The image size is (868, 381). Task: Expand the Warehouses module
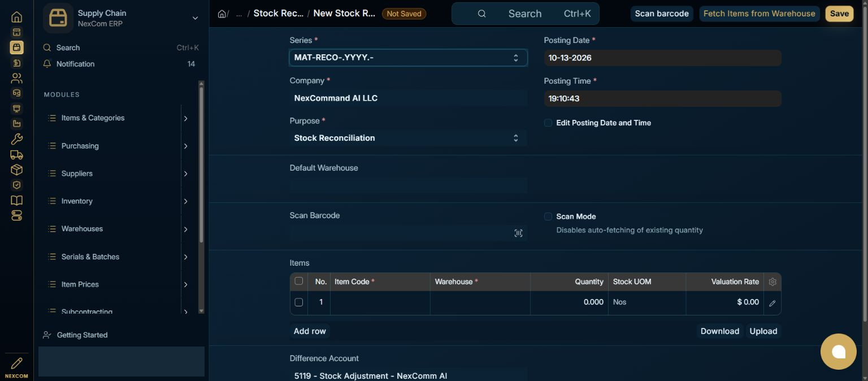[185, 229]
